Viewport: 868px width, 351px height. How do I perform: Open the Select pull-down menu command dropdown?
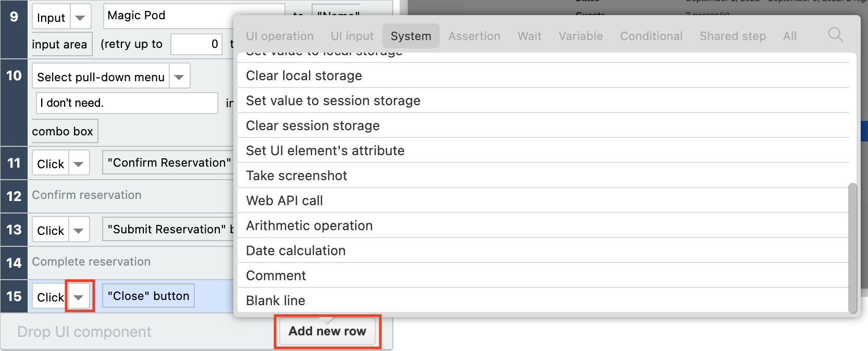179,77
